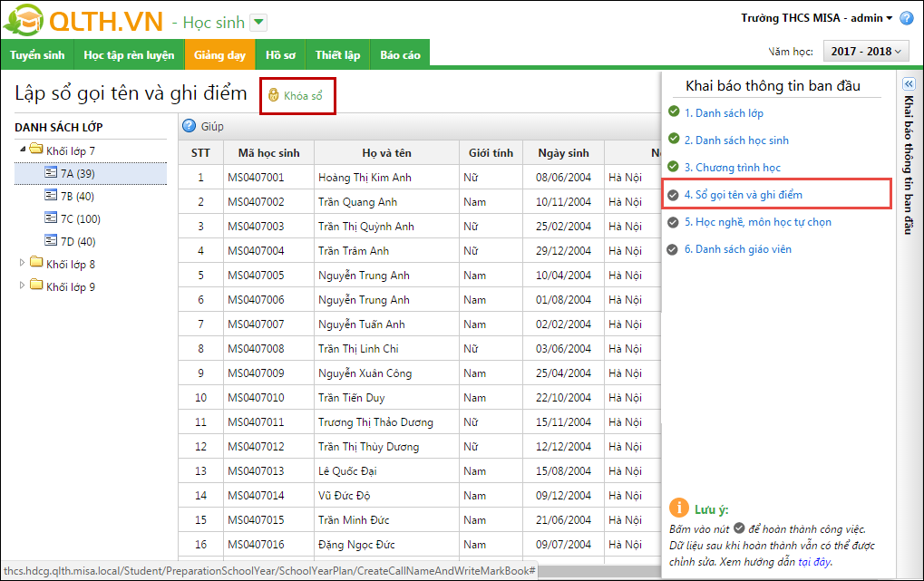Collapse the side panel with double-arrow icon
This screenshot has height=581, width=924.
coord(908,83)
